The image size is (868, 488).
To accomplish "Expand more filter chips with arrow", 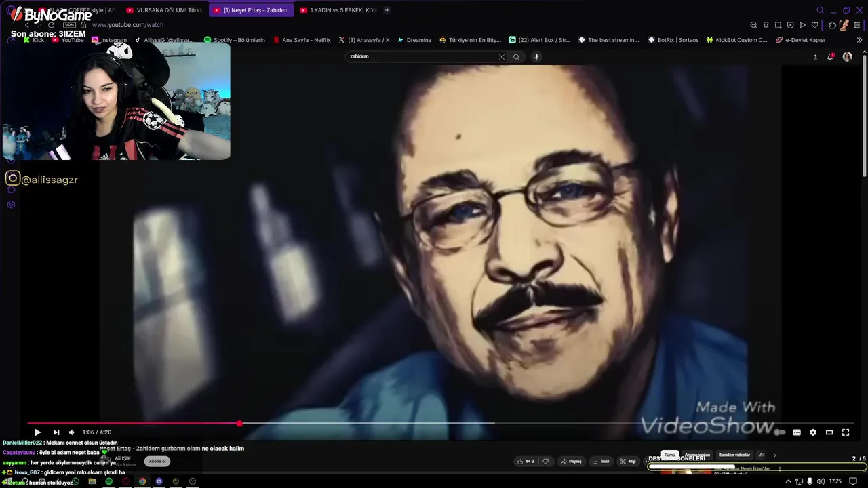I will (774, 455).
